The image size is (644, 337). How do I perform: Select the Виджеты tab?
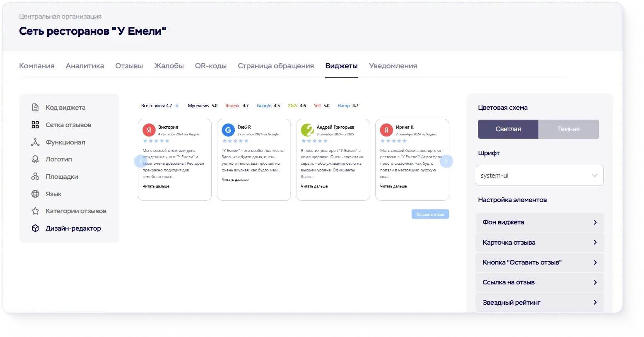(341, 66)
